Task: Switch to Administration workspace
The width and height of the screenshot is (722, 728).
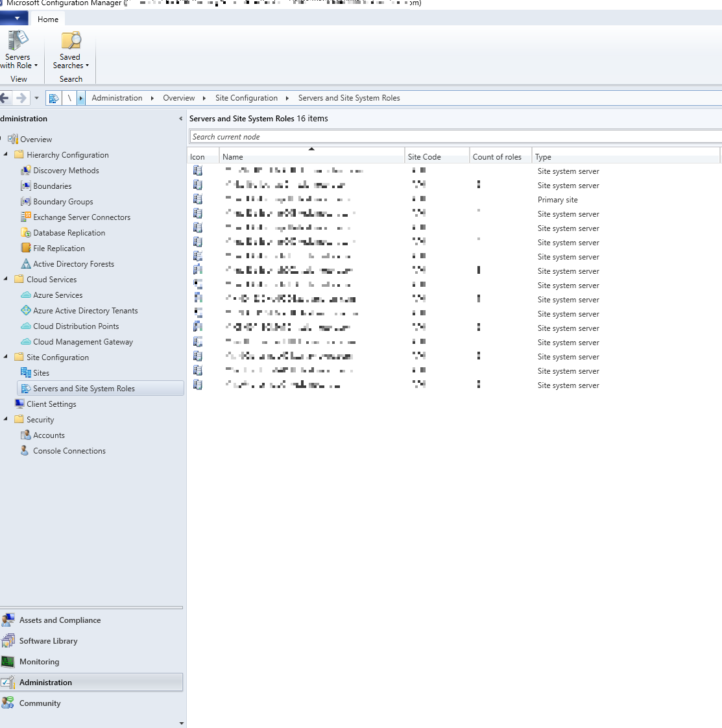Action: tap(91, 682)
